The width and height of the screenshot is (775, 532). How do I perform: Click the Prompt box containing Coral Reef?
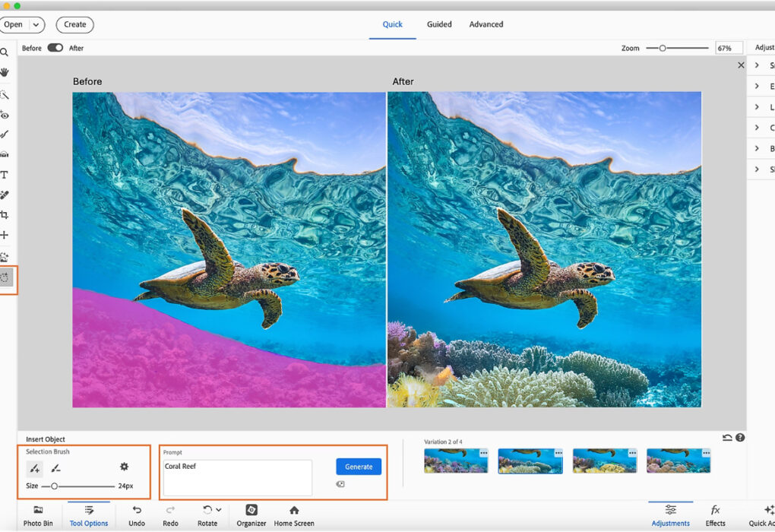point(238,477)
